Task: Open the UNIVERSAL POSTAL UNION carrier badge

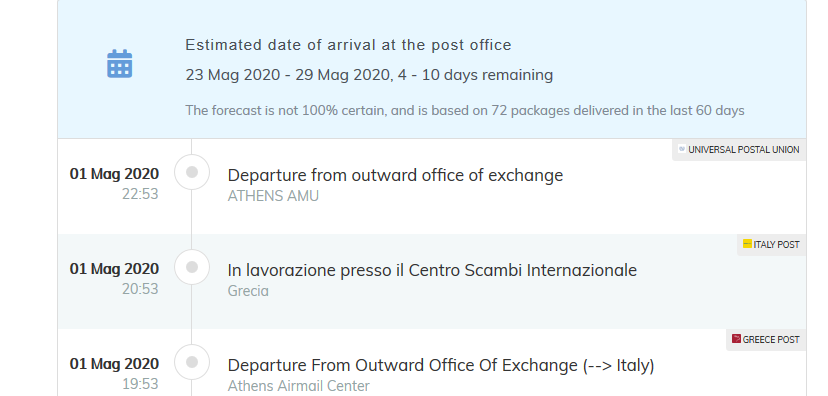Action: pyautogui.click(x=739, y=150)
